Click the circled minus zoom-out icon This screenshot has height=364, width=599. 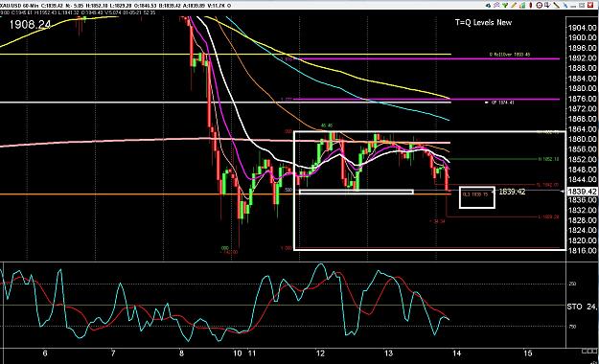click(539, 6)
